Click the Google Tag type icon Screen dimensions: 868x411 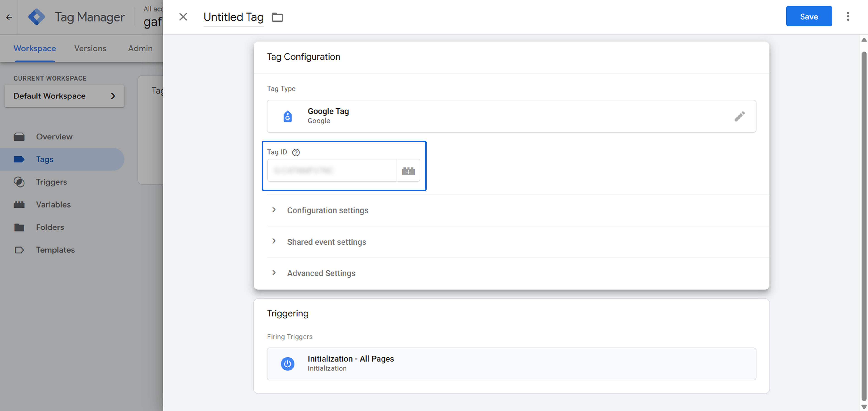tap(287, 116)
